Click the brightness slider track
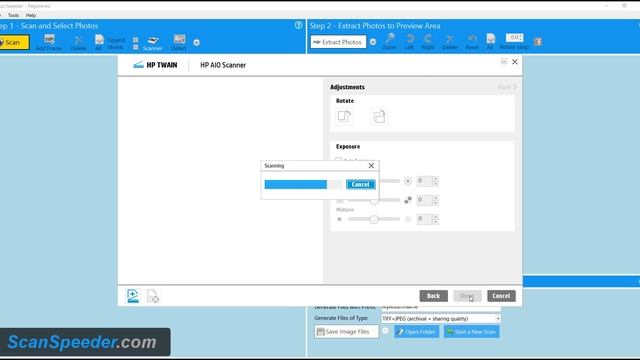Screen dimensions: 640x360 (x=389, y=181)
